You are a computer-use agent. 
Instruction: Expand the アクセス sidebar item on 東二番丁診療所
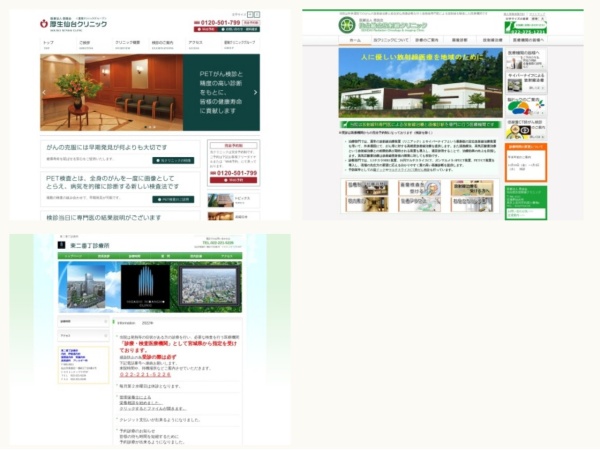click(83, 335)
